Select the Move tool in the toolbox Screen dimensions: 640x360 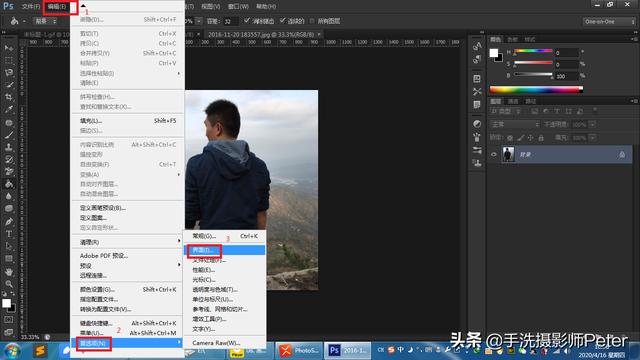9,48
